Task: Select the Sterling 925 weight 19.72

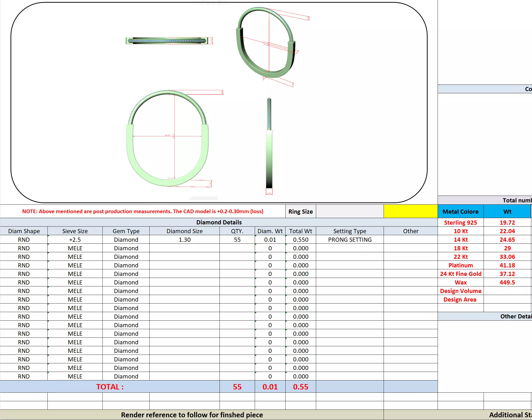Action: click(507, 222)
